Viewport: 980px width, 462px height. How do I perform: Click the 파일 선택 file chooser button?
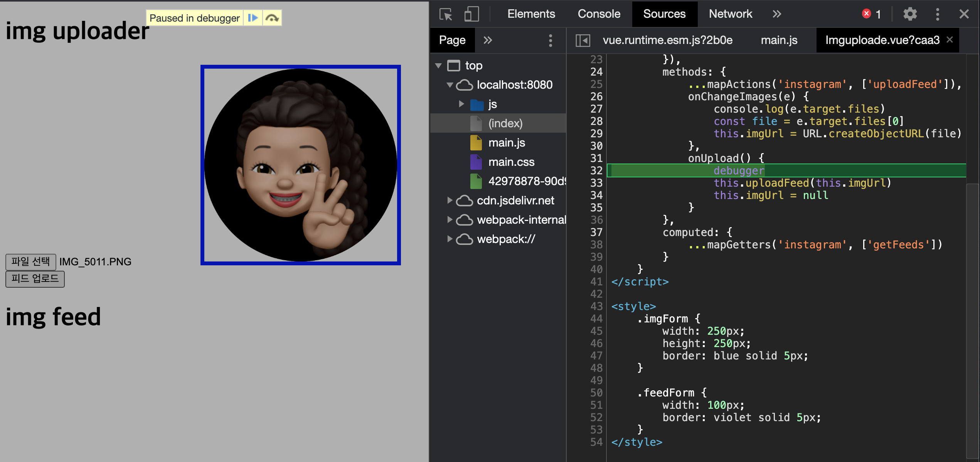pyautogui.click(x=30, y=261)
